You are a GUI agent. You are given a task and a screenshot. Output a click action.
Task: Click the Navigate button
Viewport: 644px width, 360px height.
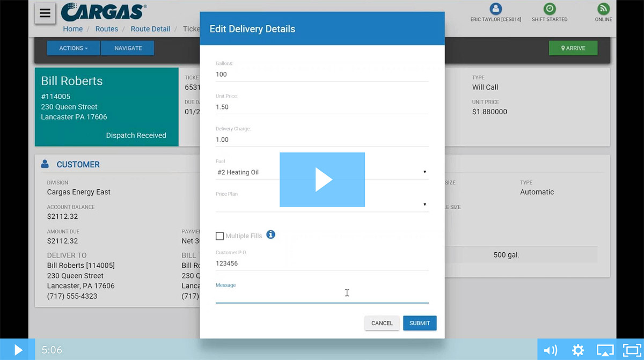pos(128,48)
